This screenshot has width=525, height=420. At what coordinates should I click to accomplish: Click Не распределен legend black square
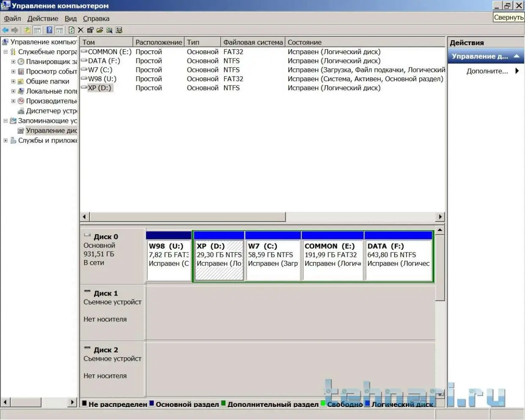click(85, 403)
